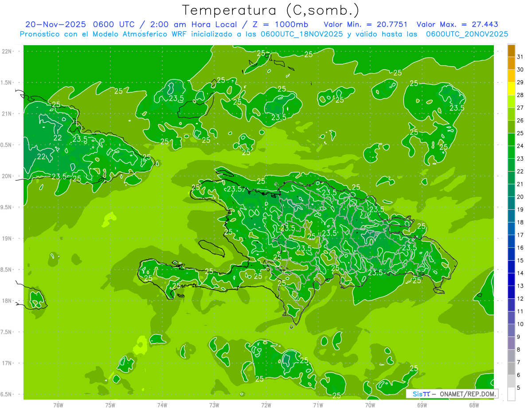Click the "20N" latitude axis label
Viewport: 532px width, 411px height.
tap(7, 176)
